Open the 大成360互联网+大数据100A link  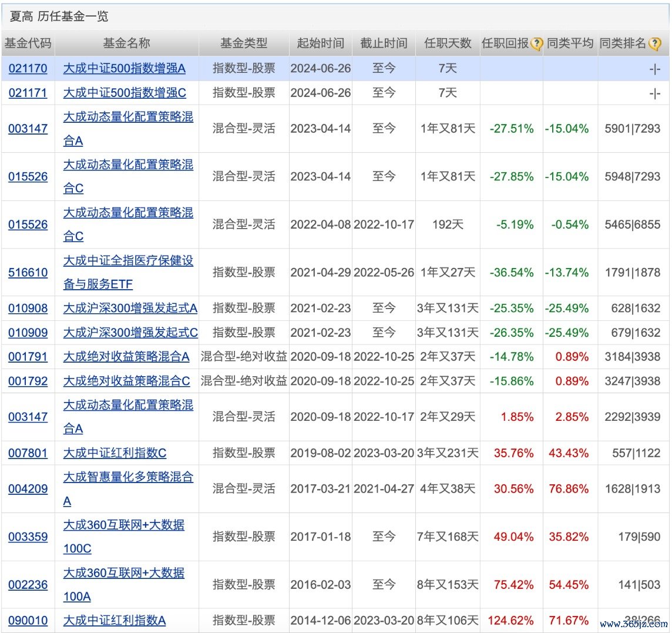click(123, 573)
